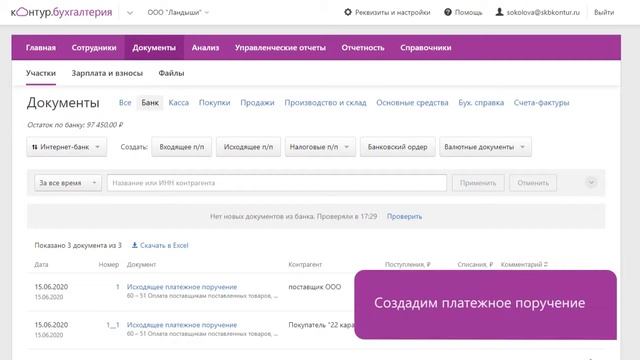Click the Применить filter button
This screenshot has height=360, width=640.
[478, 183]
